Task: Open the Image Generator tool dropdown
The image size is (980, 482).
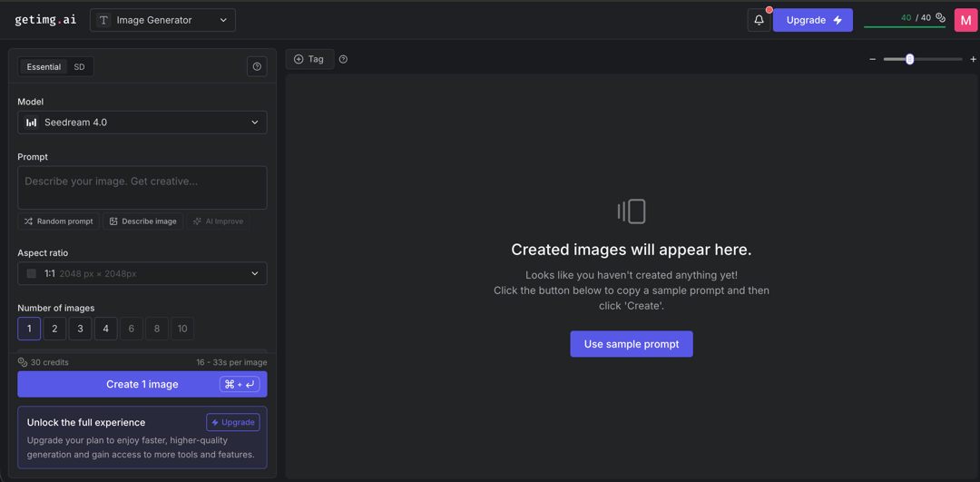Action: pos(162,20)
